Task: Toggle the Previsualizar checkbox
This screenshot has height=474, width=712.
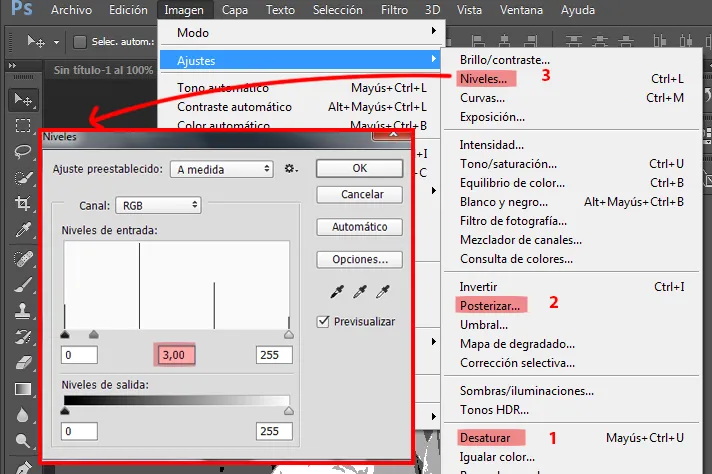Action: (x=323, y=322)
